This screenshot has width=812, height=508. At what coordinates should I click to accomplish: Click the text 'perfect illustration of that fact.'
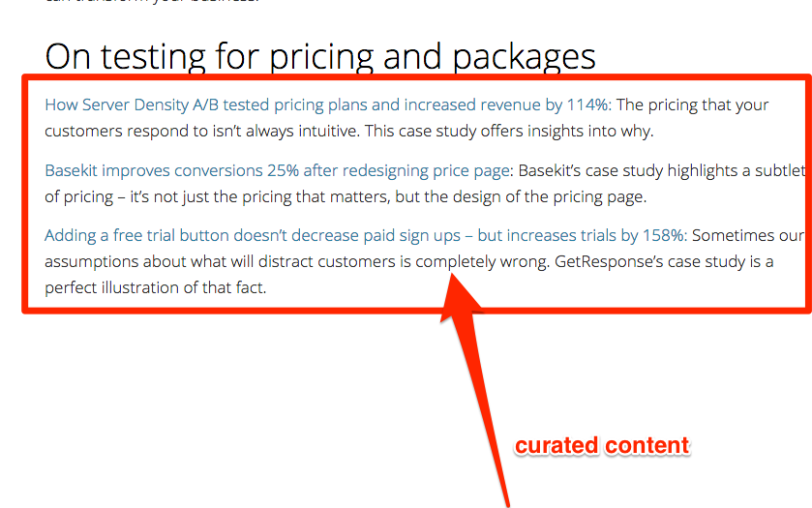point(156,287)
